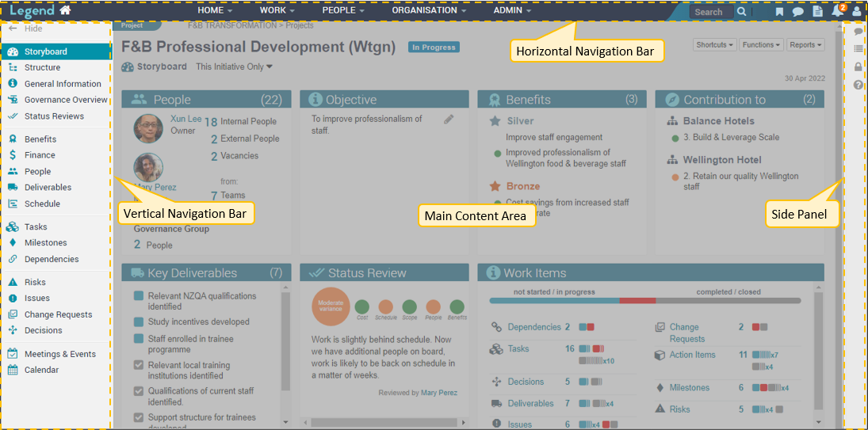Click the Status Review horizontal scrollbar
Image resolution: width=868 pixels, height=430 pixels.
coord(384,423)
